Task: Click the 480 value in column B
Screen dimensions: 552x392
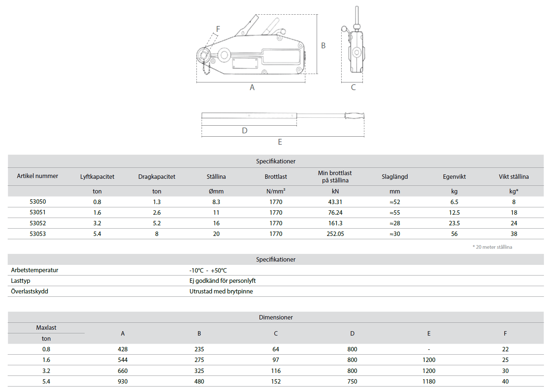Action: coord(199,381)
